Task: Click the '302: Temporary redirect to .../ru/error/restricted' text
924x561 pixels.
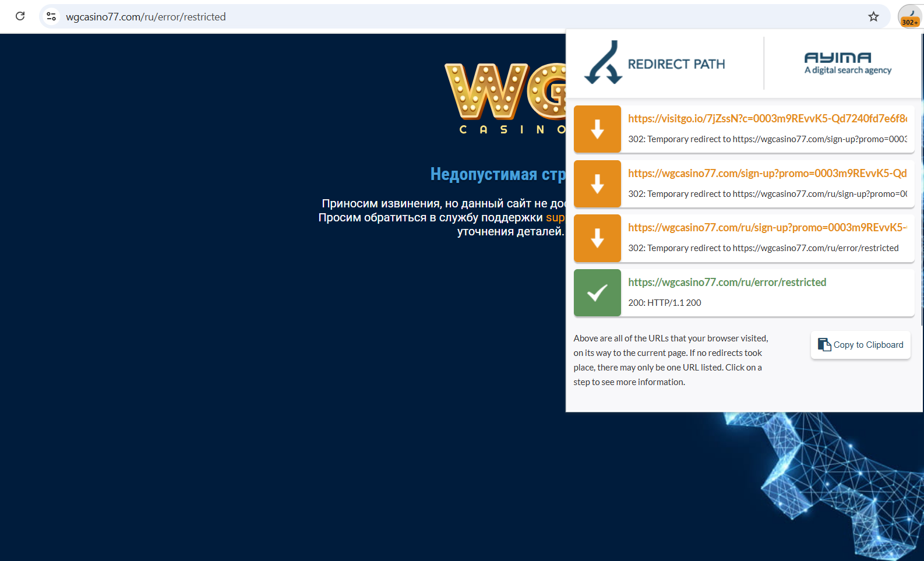Action: pos(763,248)
